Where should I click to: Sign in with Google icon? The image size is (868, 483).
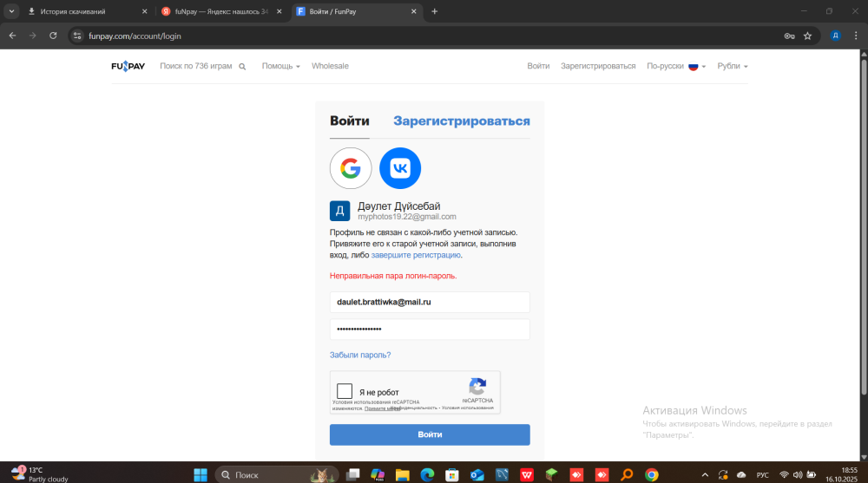coord(351,168)
